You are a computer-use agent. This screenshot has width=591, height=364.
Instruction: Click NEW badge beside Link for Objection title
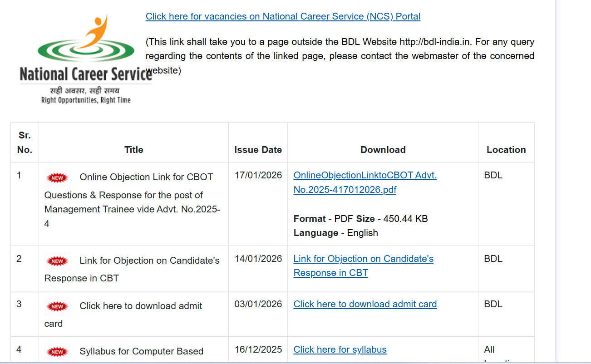57,261
